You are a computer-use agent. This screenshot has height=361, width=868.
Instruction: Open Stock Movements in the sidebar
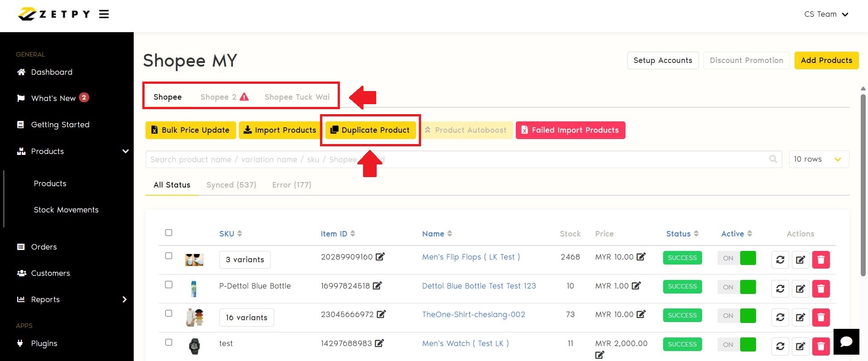tap(66, 210)
